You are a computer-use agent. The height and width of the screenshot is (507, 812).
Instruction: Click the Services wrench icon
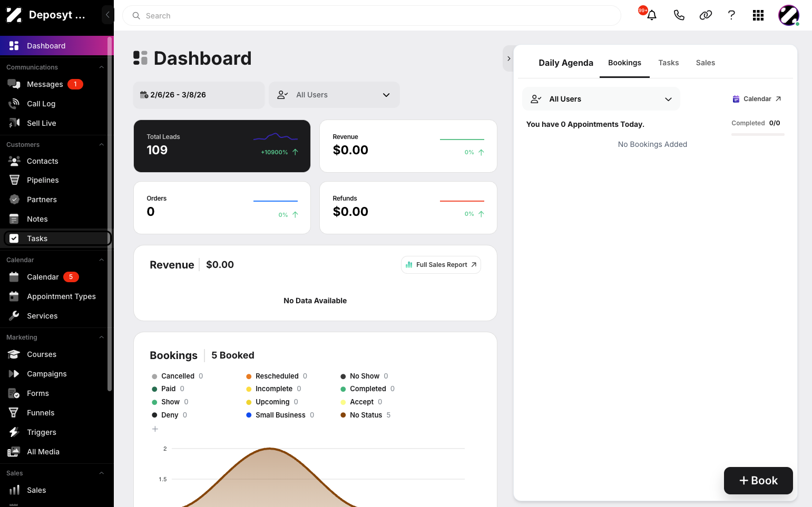point(14,316)
